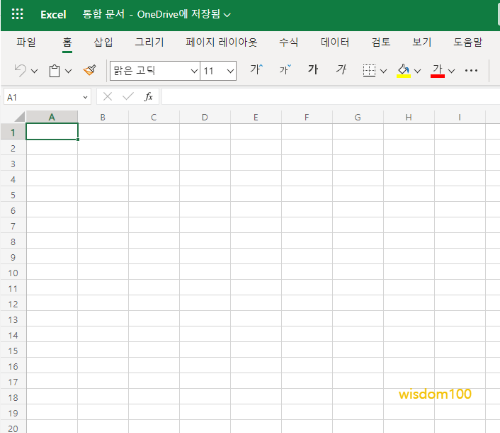Apply yellow fill color bucket
500x433 pixels.
coord(404,70)
